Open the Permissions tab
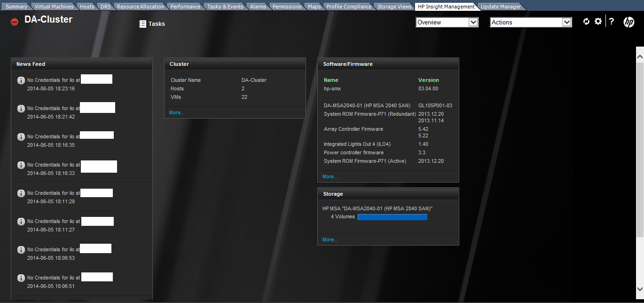The width and height of the screenshot is (644, 303). coord(287,7)
